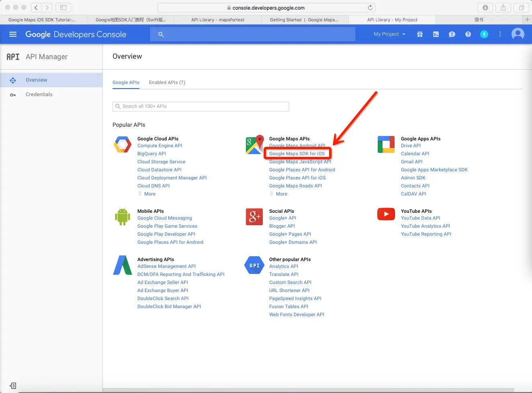Launch Cloud Shell terminal icon
Image resolution: width=532 pixels, height=393 pixels.
(x=436, y=34)
